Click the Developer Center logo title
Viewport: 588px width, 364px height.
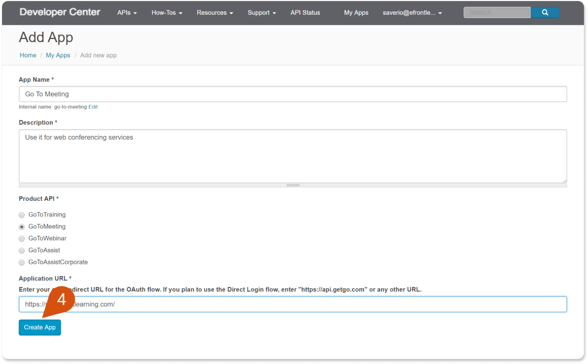tap(60, 12)
